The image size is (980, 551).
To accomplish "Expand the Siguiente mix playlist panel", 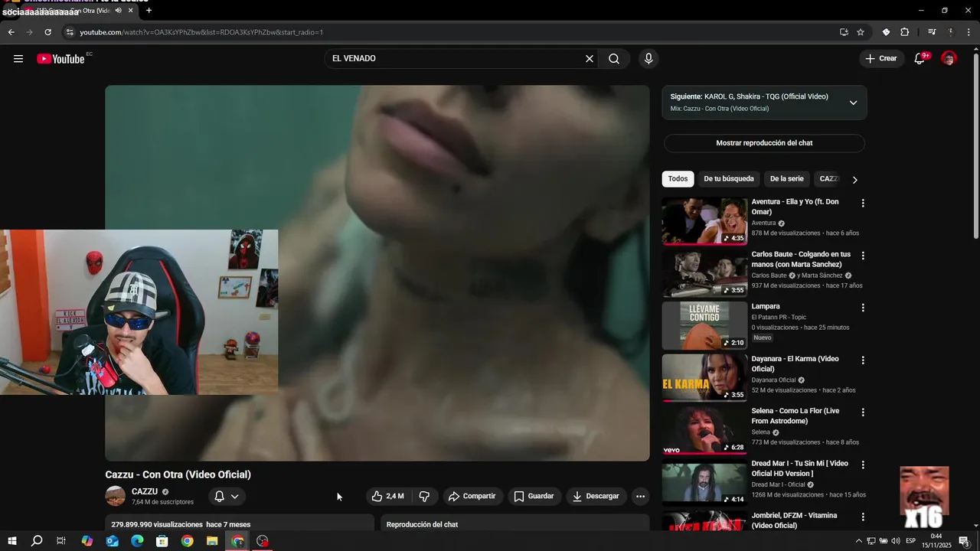I will 853,103.
